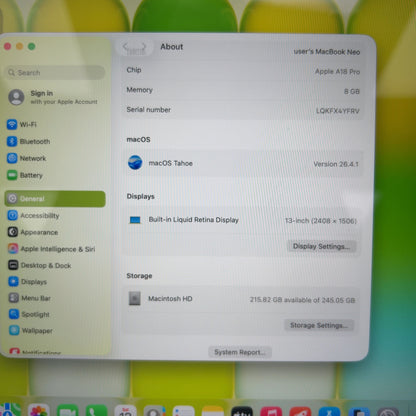This screenshot has width=416, height=416.
Task: Select the General sidebar item
Action: pos(55,199)
